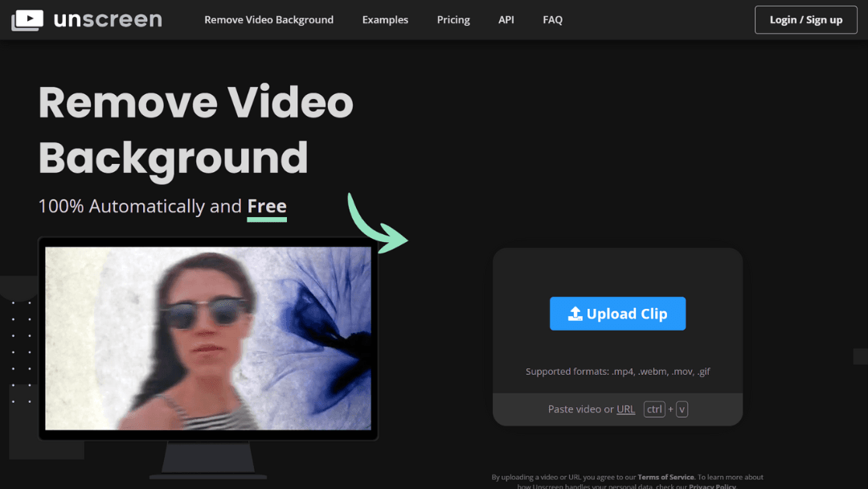868x489 pixels.
Task: Click the underlined "Free" link
Action: click(x=266, y=206)
